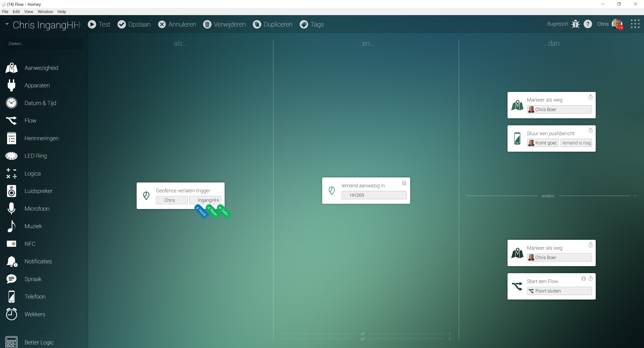Set delay timer on Start een Flow card

click(590, 279)
